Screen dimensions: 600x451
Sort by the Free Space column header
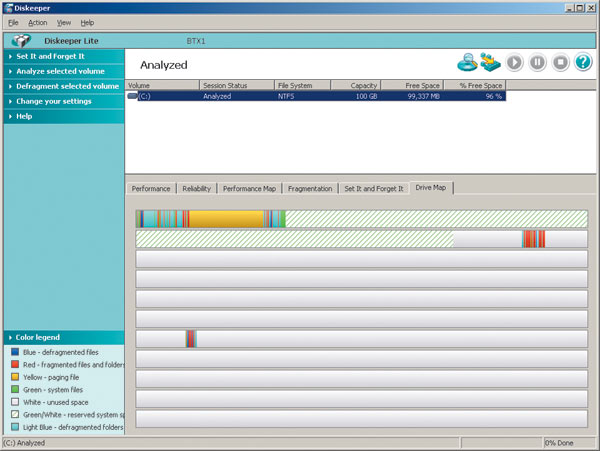pos(412,85)
